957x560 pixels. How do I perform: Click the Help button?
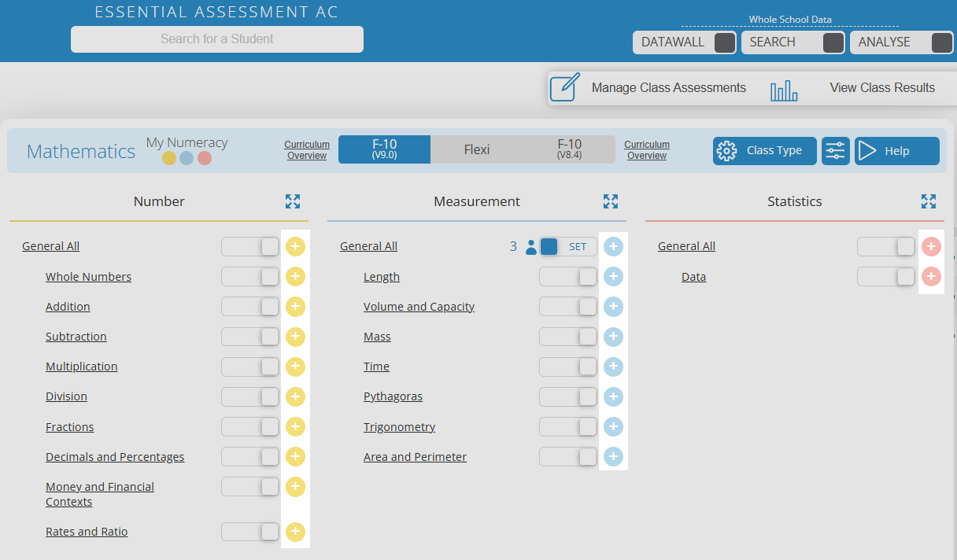pos(897,151)
